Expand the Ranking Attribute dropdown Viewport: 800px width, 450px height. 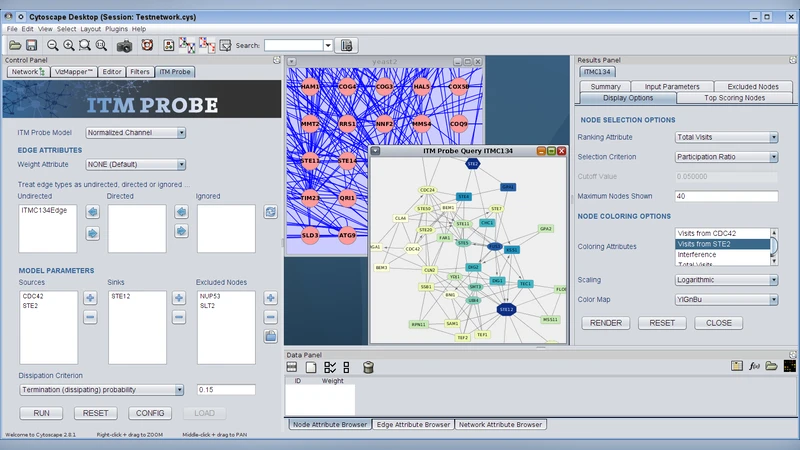[726, 137]
